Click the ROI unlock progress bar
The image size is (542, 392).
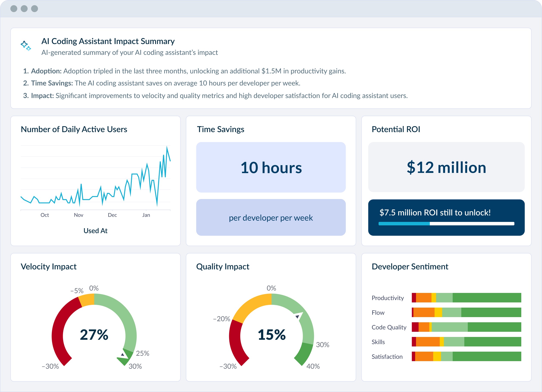point(446,224)
